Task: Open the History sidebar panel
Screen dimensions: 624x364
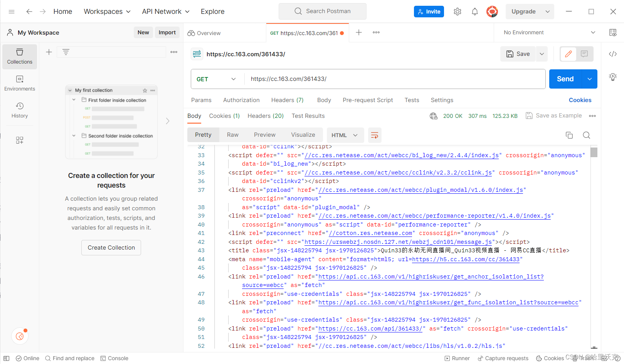Action: tap(20, 110)
